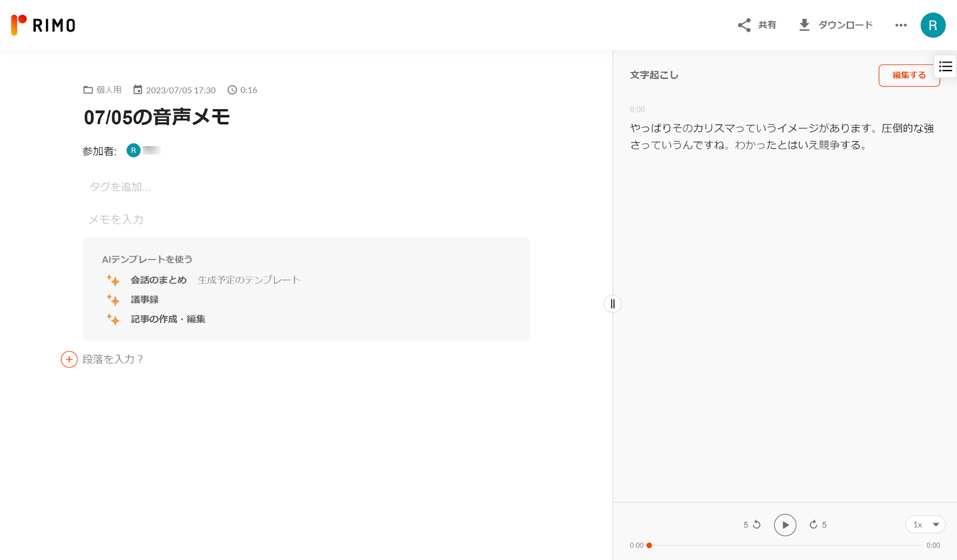Select the 会話のまとめ AI template

[159, 280]
